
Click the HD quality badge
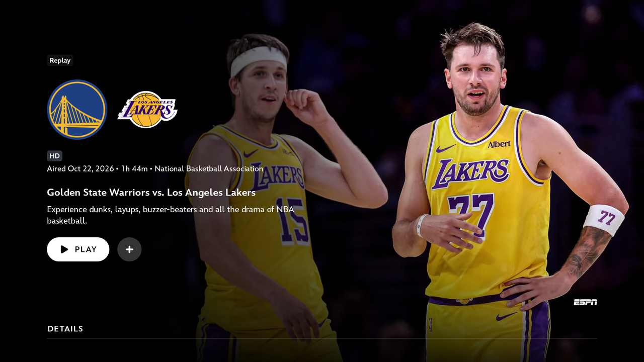click(54, 156)
